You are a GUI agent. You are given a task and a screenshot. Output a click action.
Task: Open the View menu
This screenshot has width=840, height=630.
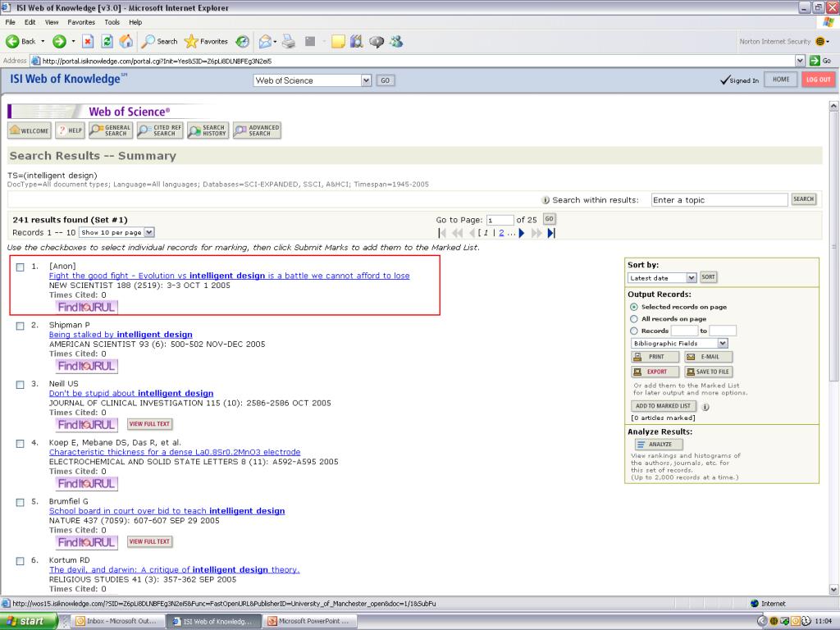[52, 22]
